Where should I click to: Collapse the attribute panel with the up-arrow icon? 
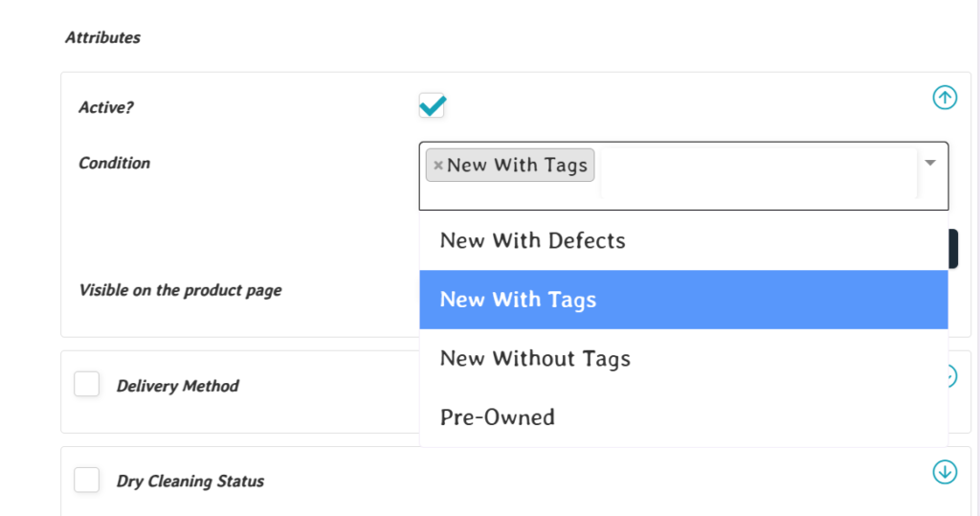[945, 98]
